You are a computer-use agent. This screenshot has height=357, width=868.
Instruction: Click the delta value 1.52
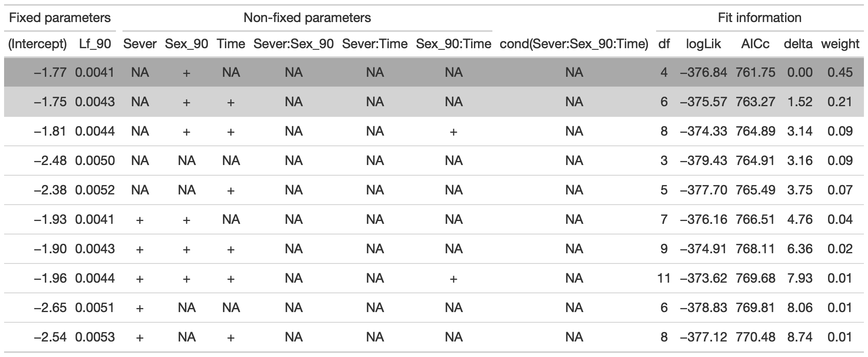click(x=800, y=102)
